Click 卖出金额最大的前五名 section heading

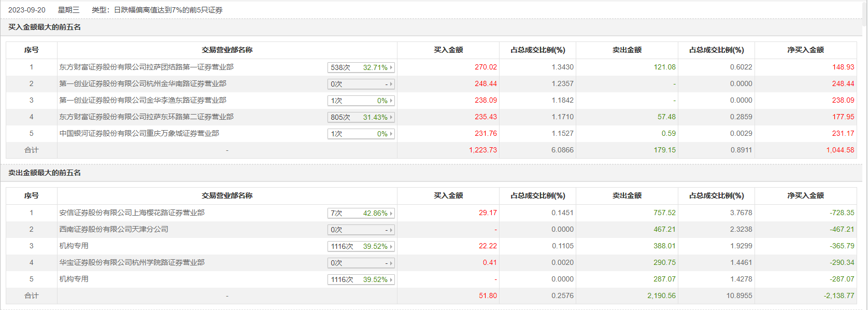(x=45, y=173)
